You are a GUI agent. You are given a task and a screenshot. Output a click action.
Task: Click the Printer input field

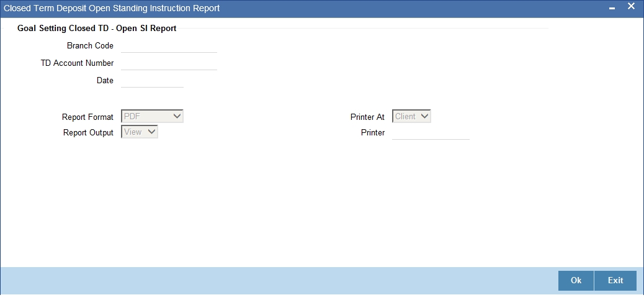point(431,133)
